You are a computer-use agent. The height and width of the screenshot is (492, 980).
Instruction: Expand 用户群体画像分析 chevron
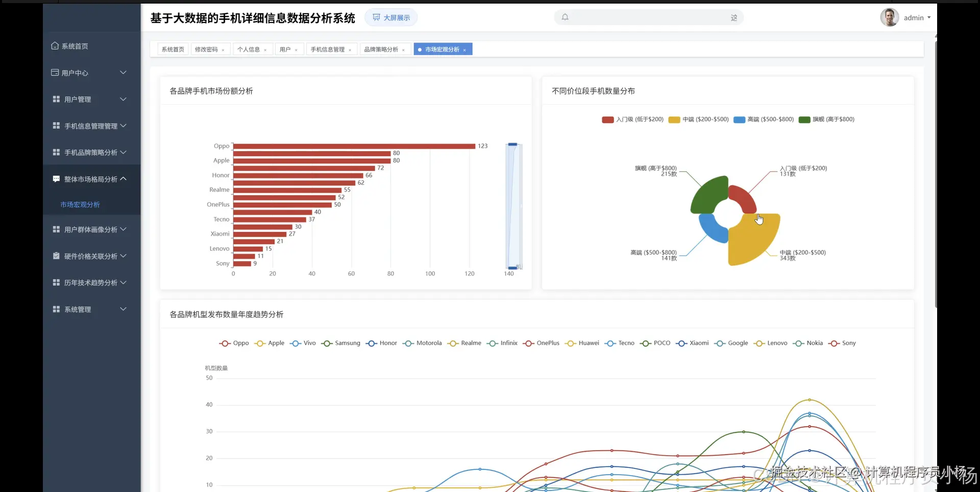123,229
